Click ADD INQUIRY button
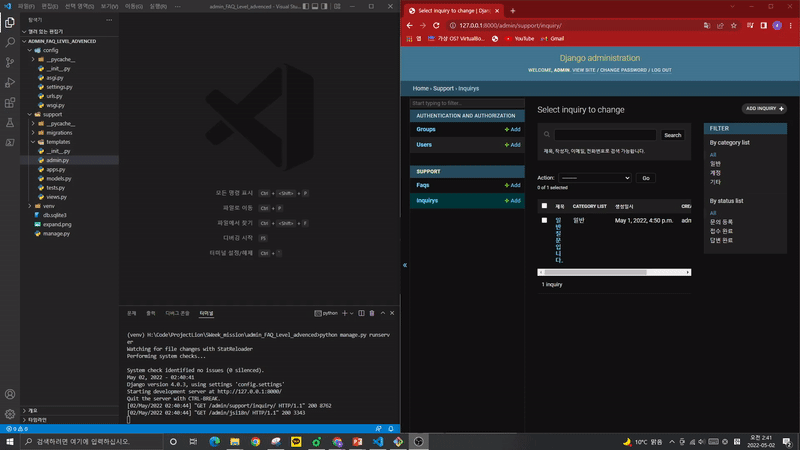The image size is (800, 450). click(764, 109)
